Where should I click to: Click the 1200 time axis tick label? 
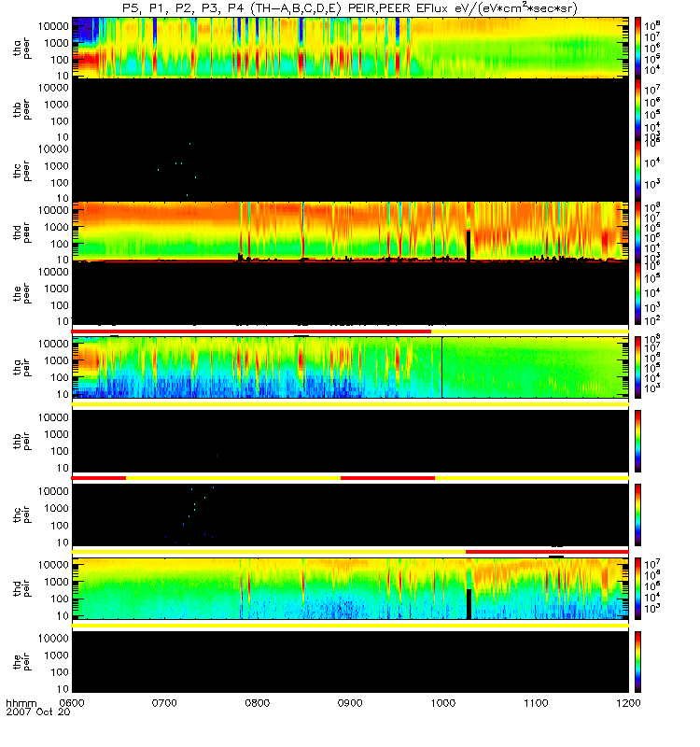pos(628,703)
